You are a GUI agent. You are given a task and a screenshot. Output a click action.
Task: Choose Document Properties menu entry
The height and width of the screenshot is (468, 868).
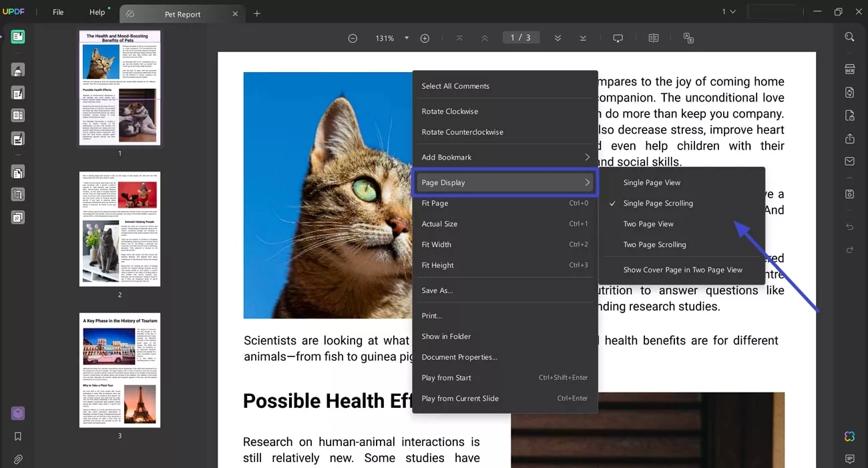point(459,357)
